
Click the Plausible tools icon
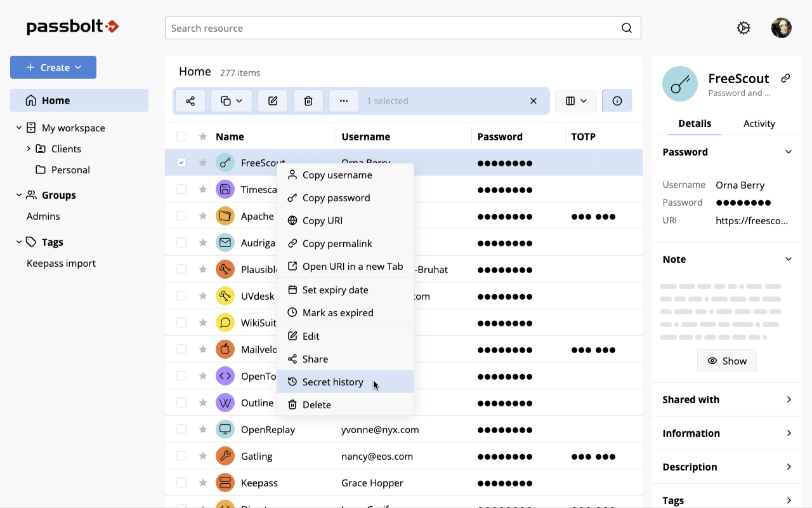tap(225, 269)
